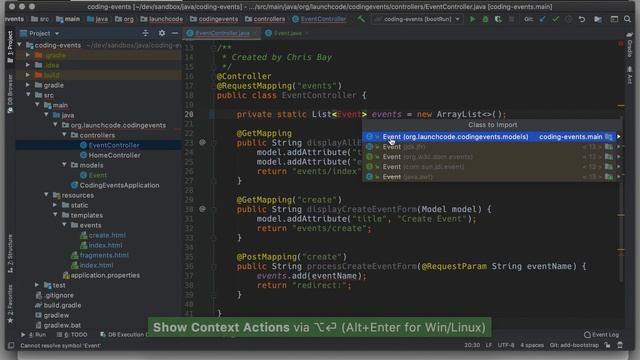Viewport: 640px width, 360px height.
Task: Click the Build project hammer icon
Action: point(361,19)
